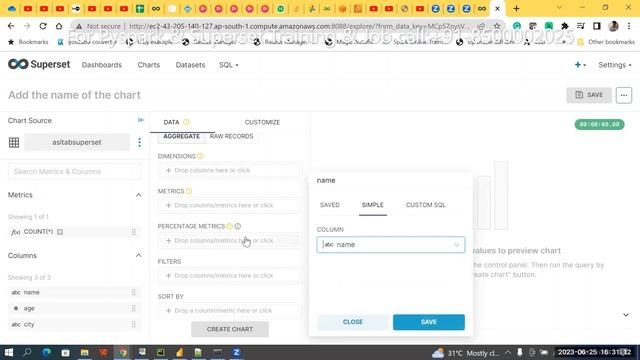Open the Datasets menu item

pyautogui.click(x=190, y=65)
